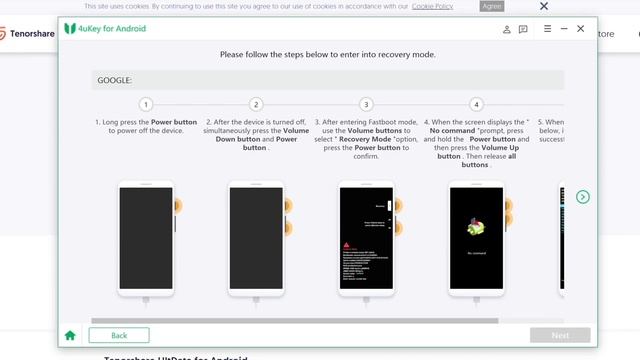640x360 pixels.
Task: Select step 3 circle marker
Action: (366, 104)
